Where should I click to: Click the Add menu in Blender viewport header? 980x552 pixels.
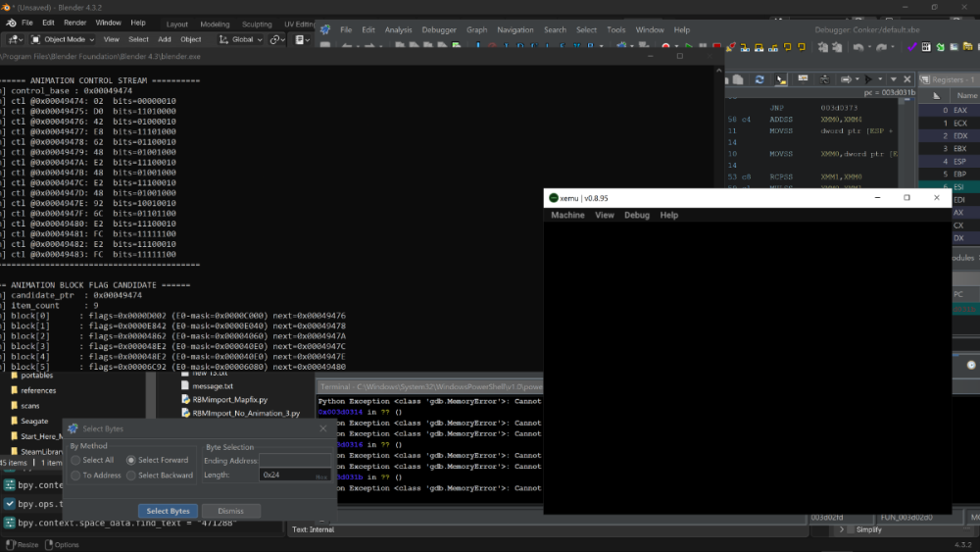pos(165,39)
